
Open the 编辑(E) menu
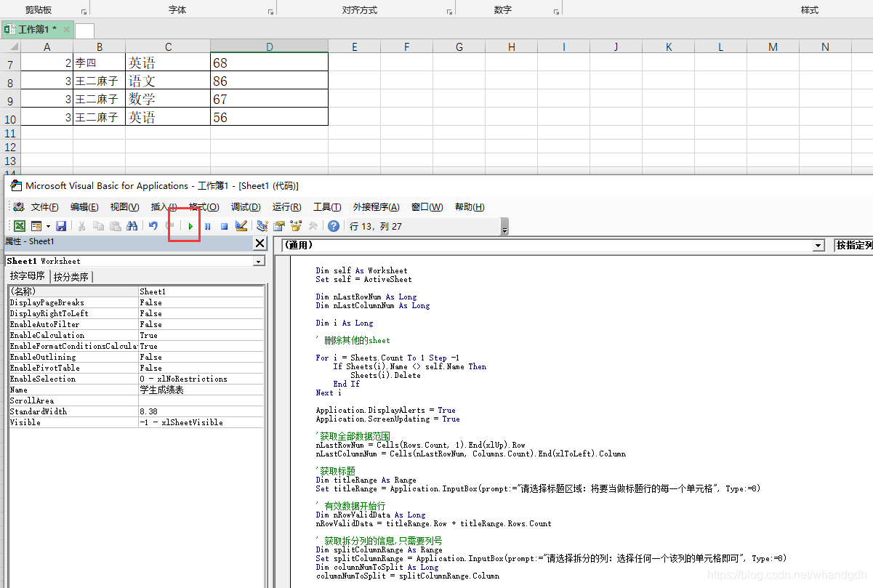(x=84, y=207)
